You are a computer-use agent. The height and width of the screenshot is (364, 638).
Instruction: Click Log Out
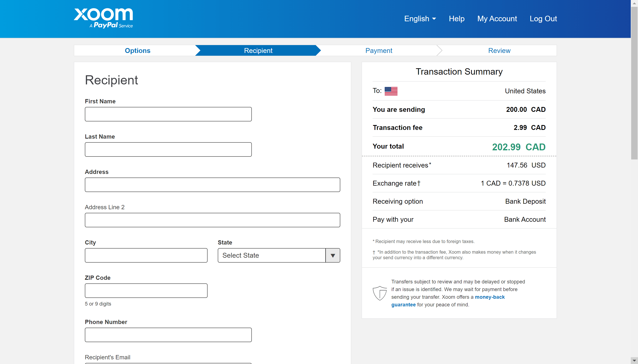(543, 18)
